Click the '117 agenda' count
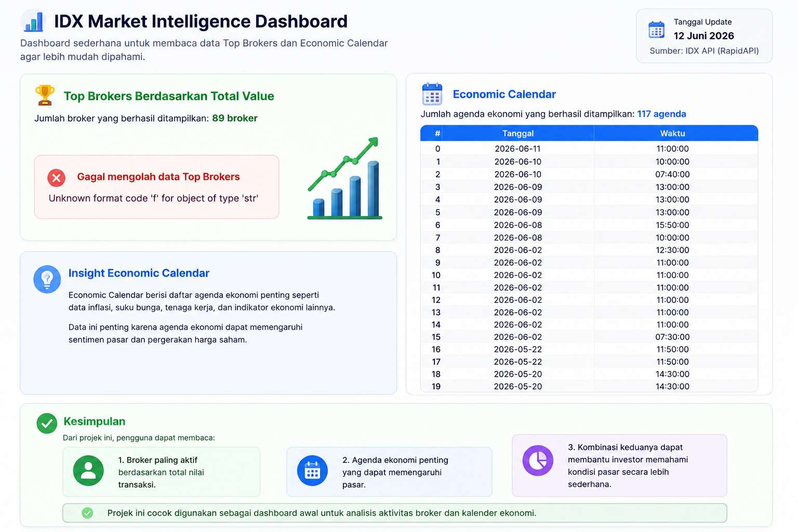 [x=662, y=114]
